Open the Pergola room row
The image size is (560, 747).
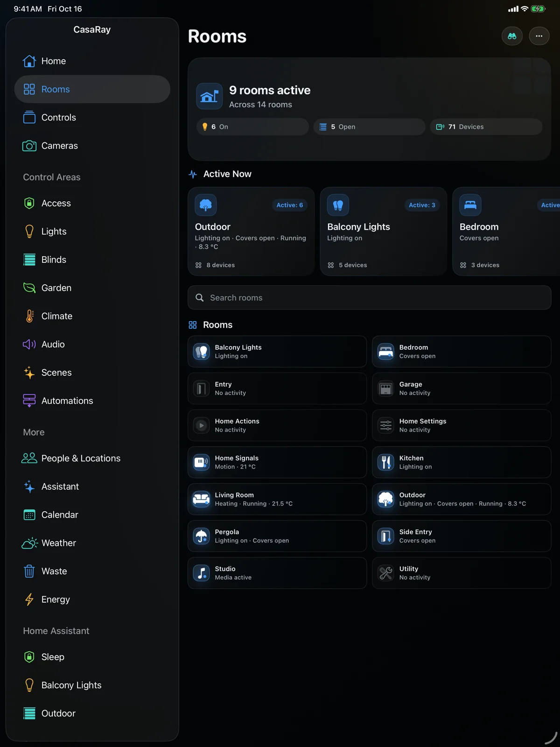coord(277,536)
